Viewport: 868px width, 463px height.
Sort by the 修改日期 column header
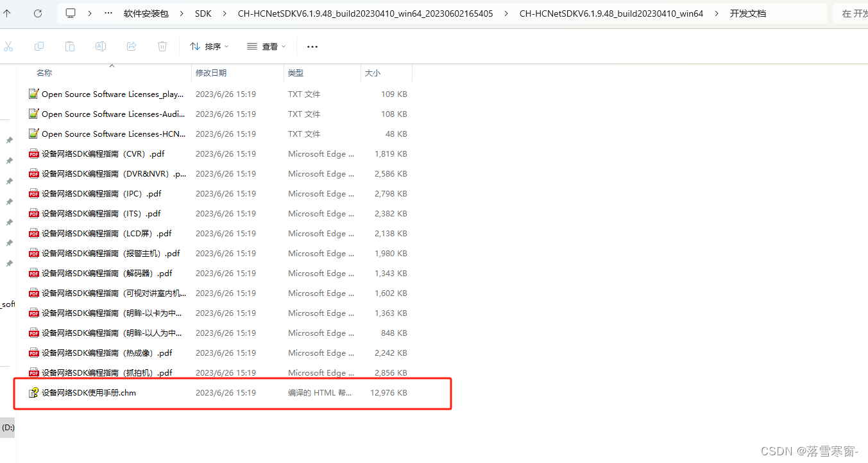coord(211,73)
